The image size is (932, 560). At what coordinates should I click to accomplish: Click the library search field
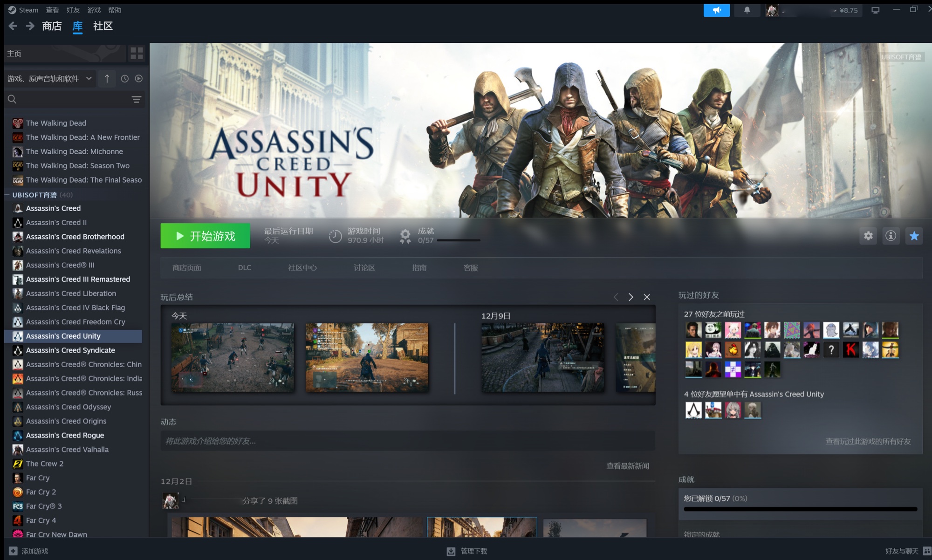pyautogui.click(x=75, y=99)
